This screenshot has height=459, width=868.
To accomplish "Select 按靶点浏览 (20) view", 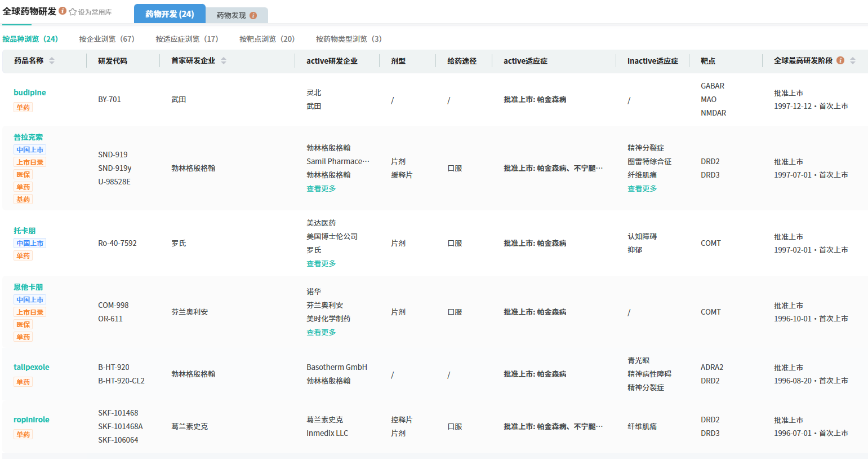I will click(x=267, y=39).
